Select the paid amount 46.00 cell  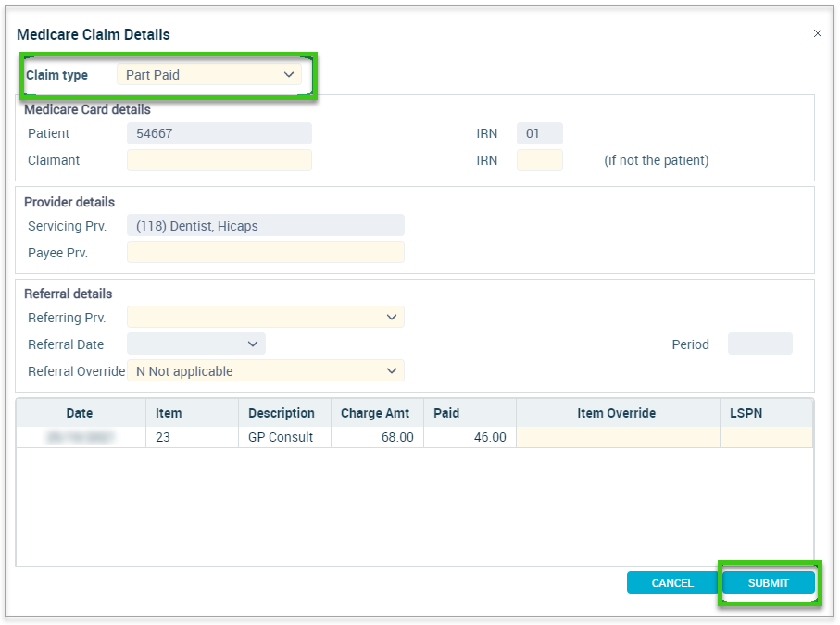tap(470, 437)
